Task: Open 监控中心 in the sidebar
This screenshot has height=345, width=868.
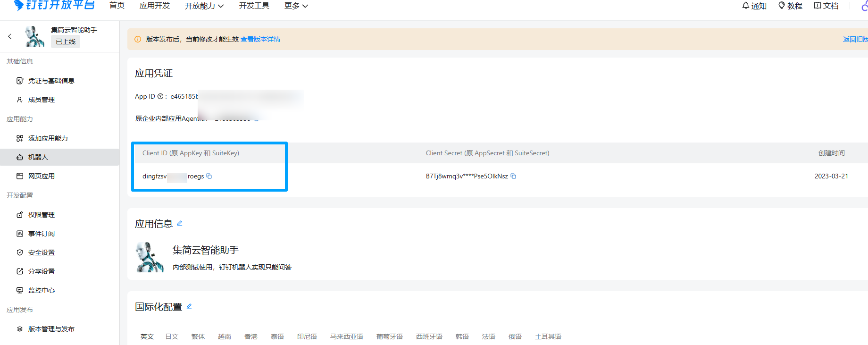Action: (x=42, y=290)
